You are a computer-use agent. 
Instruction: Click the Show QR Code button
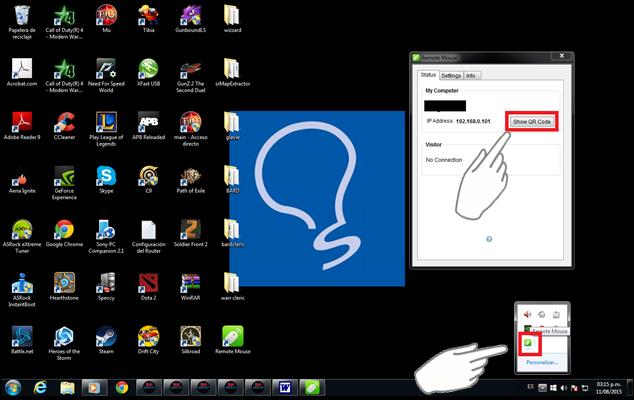pyautogui.click(x=532, y=121)
